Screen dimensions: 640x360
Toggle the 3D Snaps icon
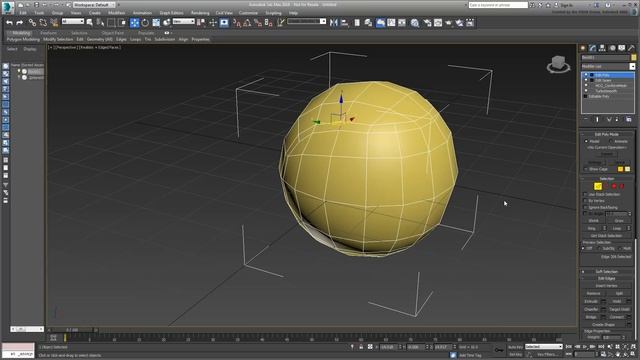[x=237, y=22]
